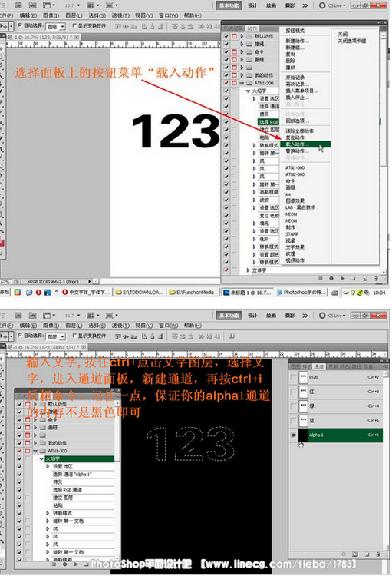Choose 复位动作 from the Actions flyout menu

coord(295,137)
